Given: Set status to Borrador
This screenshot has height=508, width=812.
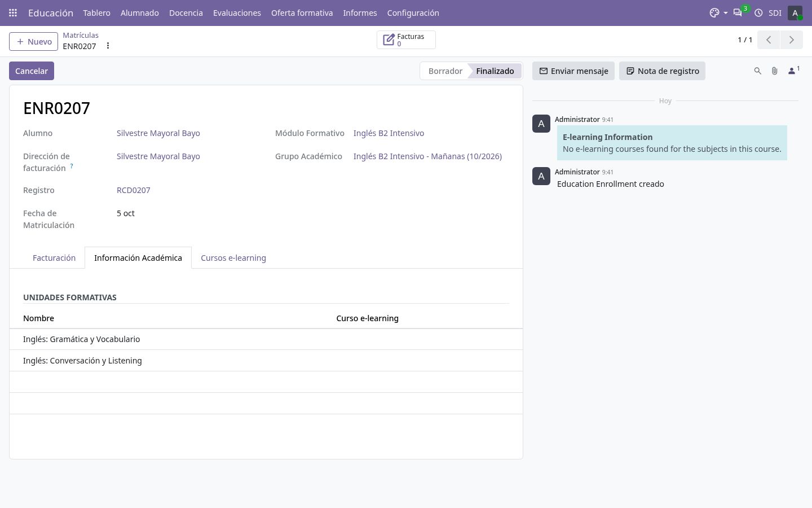Looking at the screenshot, I should click(445, 71).
